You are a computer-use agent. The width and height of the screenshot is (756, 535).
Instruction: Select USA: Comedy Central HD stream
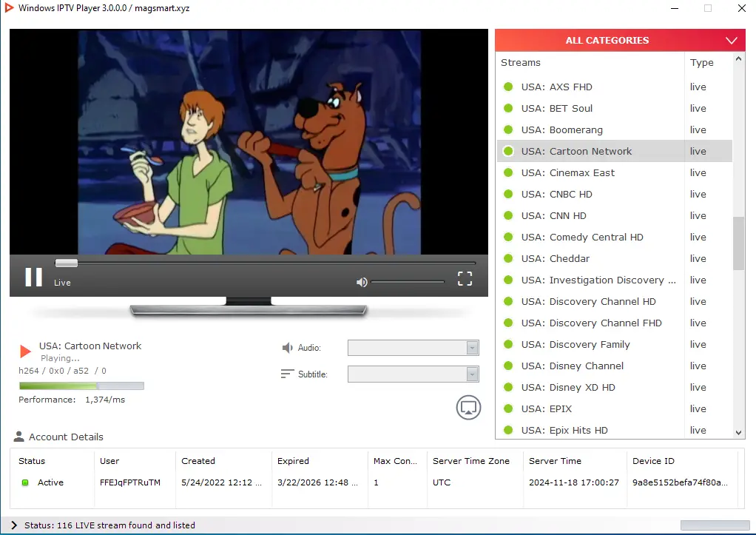pos(614,237)
